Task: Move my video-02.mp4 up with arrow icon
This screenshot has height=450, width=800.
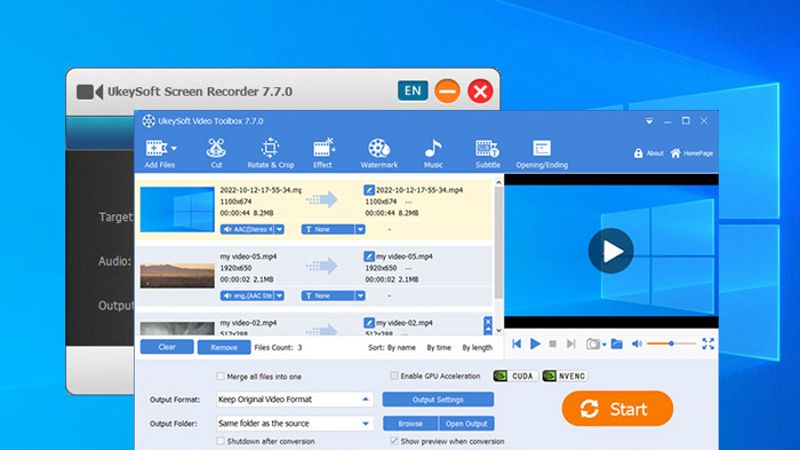Action: (488, 331)
